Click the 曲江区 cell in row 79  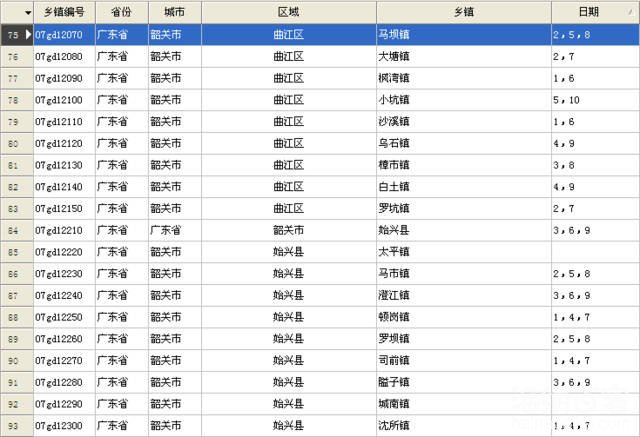289,122
